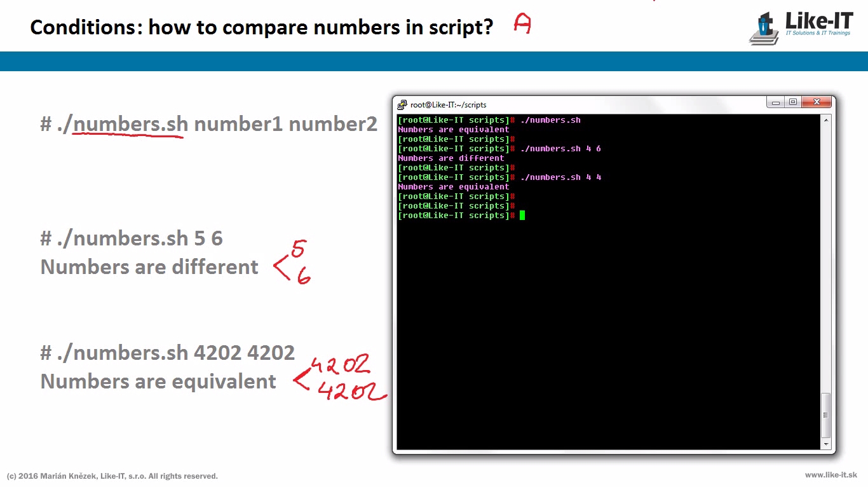Image resolution: width=868 pixels, height=487 pixels.
Task: Click the "Numbers are equivalent" slide text
Action: pos(158,381)
